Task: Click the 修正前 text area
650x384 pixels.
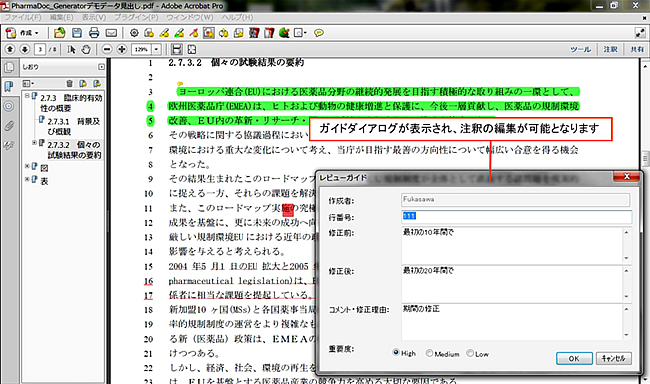Action: pos(517,245)
